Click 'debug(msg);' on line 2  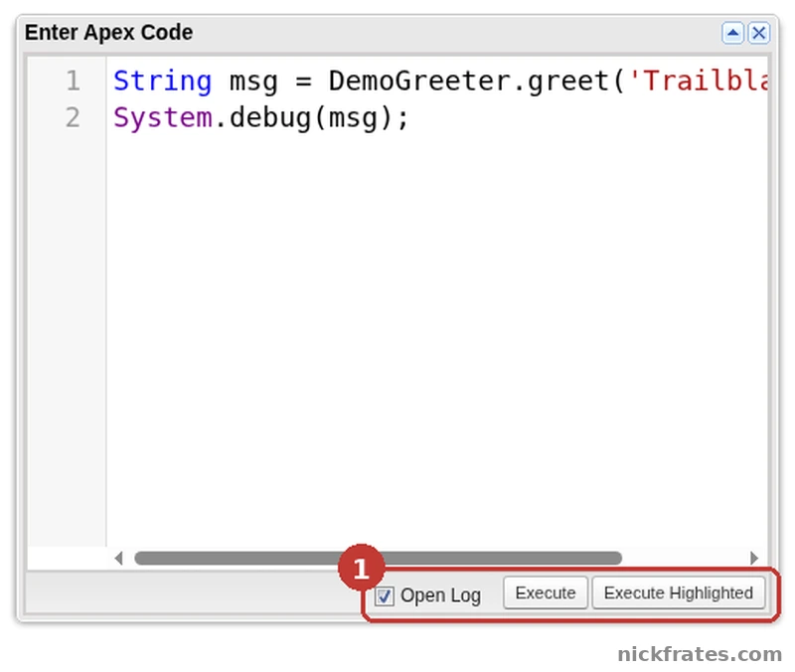coord(319,117)
